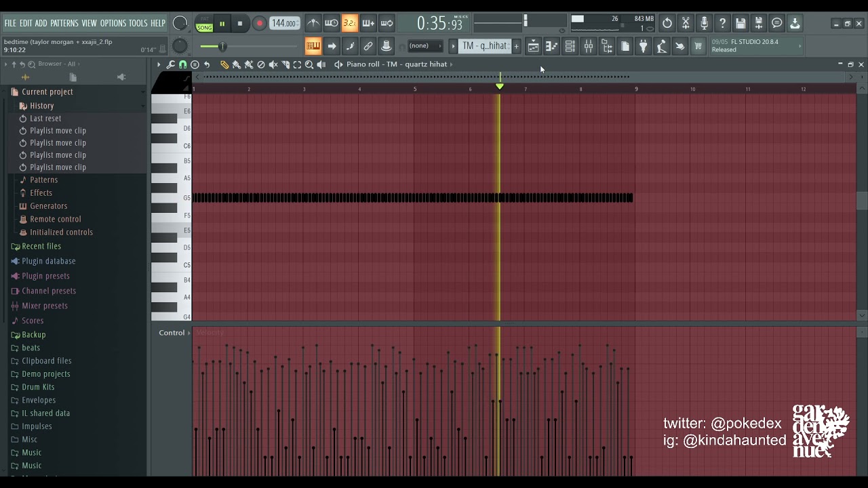Open the Piano roll target channel selector
Image resolution: width=868 pixels, height=488 pixels.
click(397, 64)
